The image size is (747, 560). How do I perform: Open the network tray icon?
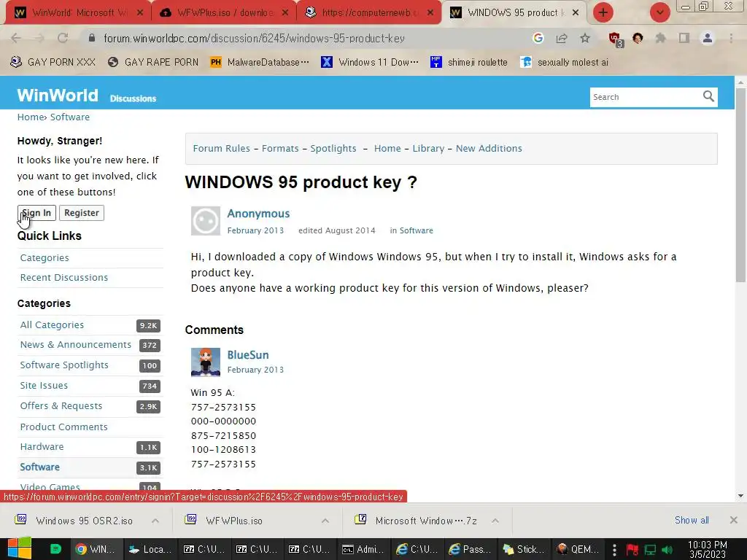click(x=650, y=550)
